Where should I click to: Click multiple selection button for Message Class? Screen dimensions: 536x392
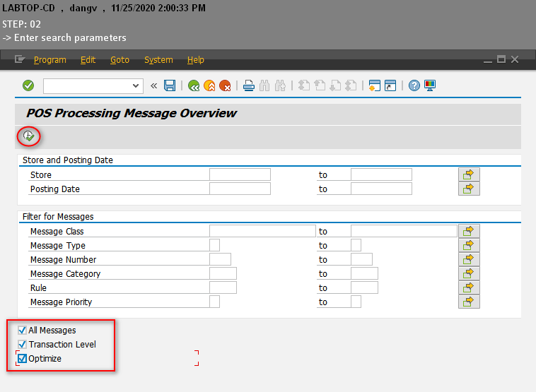(x=469, y=231)
